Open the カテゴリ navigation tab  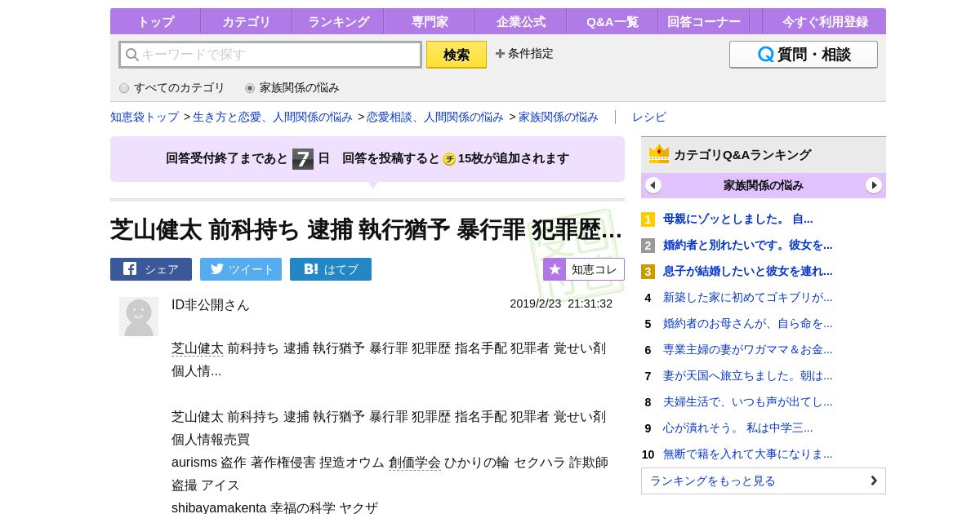point(247,22)
